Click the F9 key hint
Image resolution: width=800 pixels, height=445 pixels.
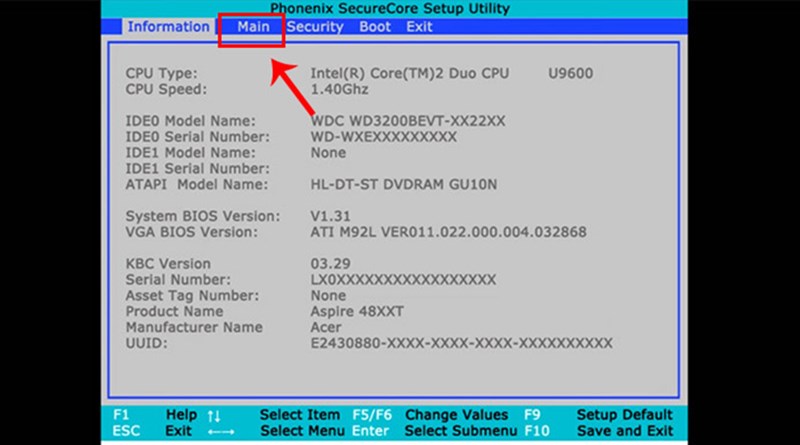(532, 415)
